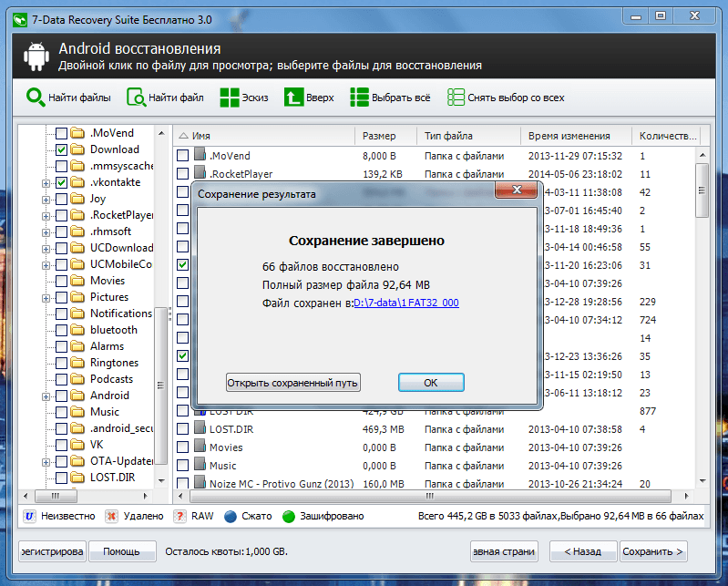Expand the UCMobileCo tree node

point(46,265)
